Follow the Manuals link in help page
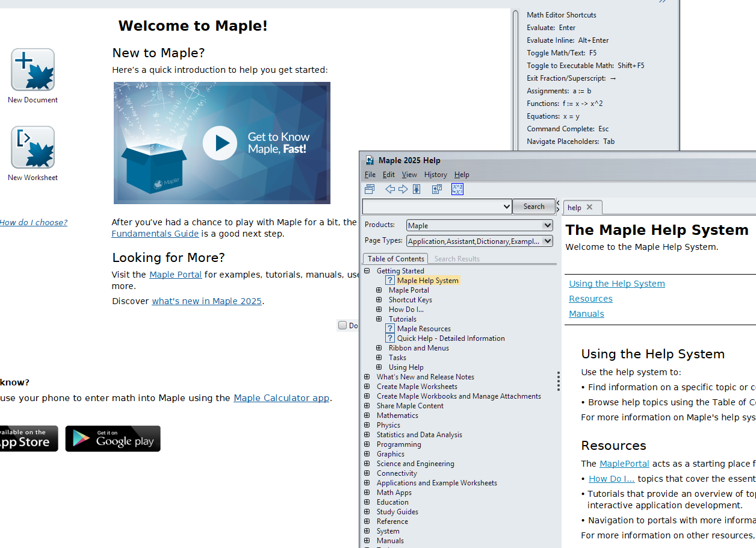Image resolution: width=756 pixels, height=548 pixels. tap(587, 314)
